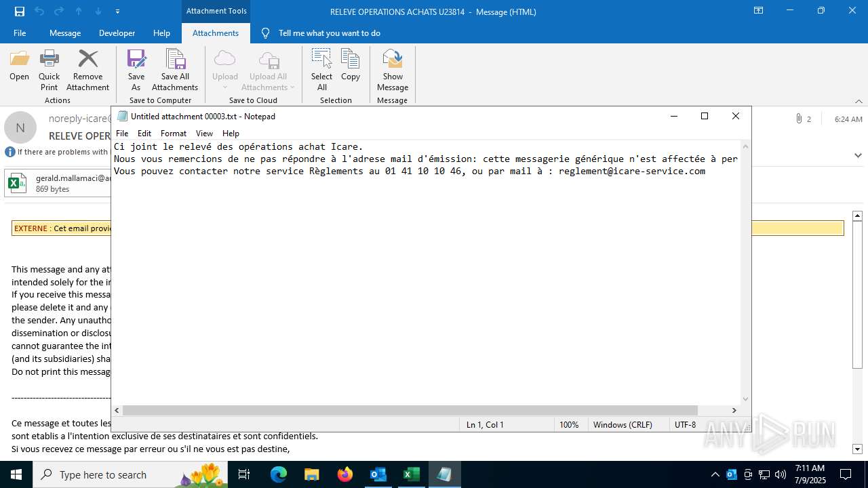Switch to the Message ribbon tab
The height and width of the screenshot is (488, 868).
click(x=65, y=33)
